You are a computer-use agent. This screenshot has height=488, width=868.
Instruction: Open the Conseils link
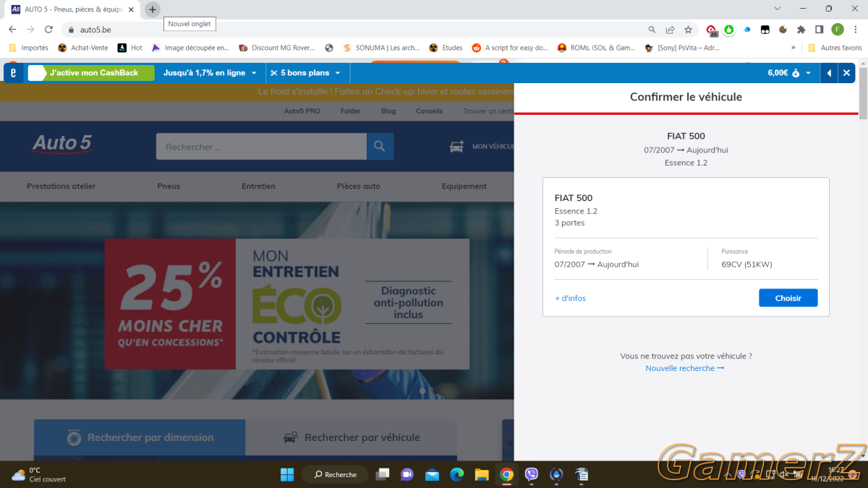[x=430, y=111]
